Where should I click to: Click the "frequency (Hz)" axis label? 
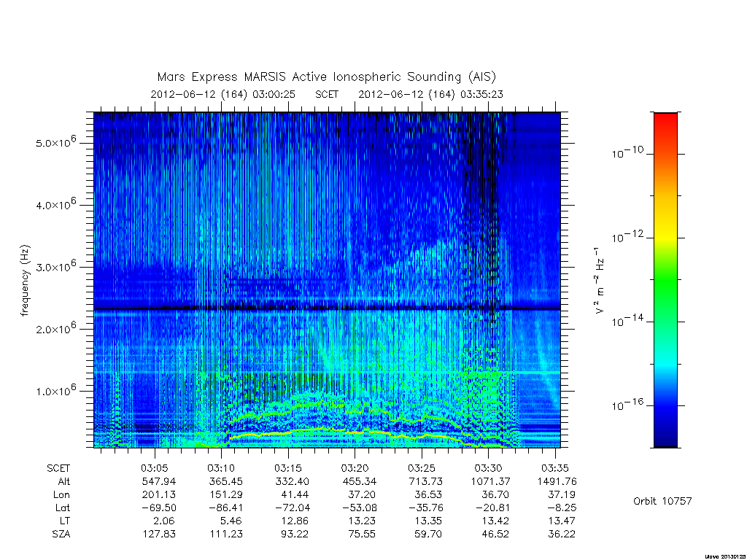(x=26, y=281)
